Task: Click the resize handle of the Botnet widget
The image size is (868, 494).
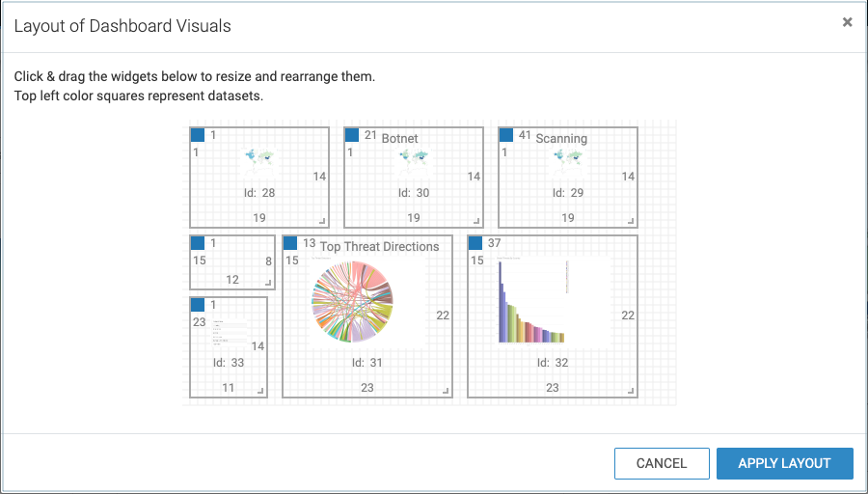Action: coord(476,220)
